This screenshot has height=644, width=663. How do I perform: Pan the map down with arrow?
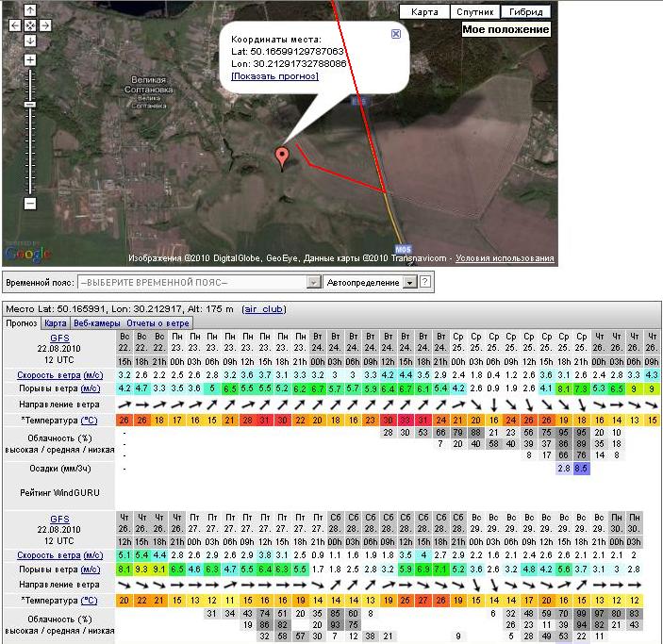[x=30, y=41]
